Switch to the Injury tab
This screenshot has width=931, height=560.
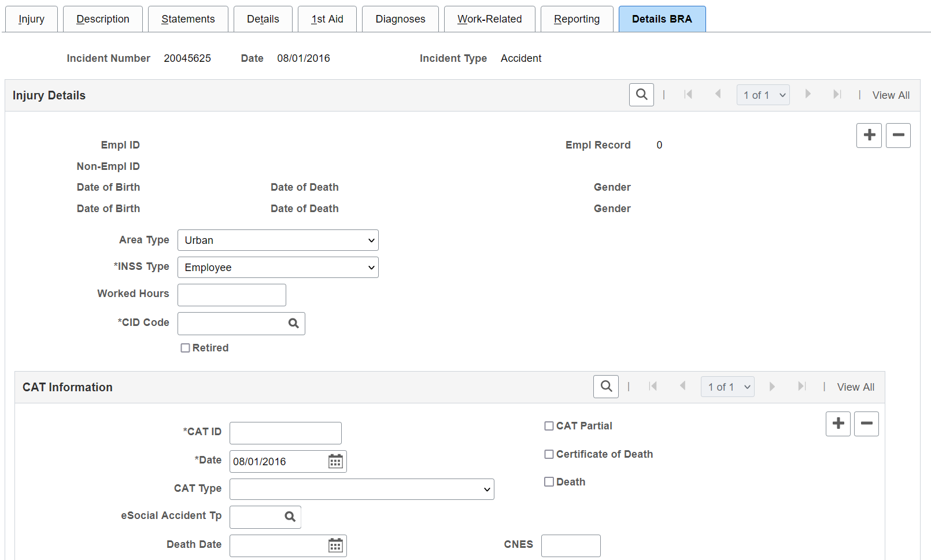pos(31,19)
